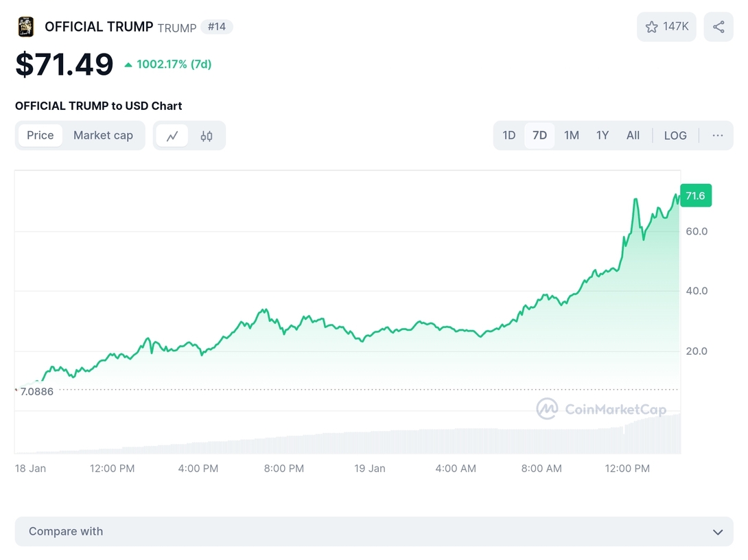This screenshot has width=748, height=560.
Task: Expand the Compare with dropdown
Action: pyautogui.click(x=374, y=531)
